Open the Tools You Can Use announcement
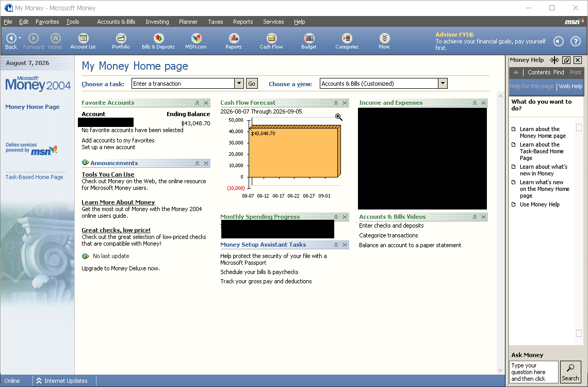 (108, 174)
